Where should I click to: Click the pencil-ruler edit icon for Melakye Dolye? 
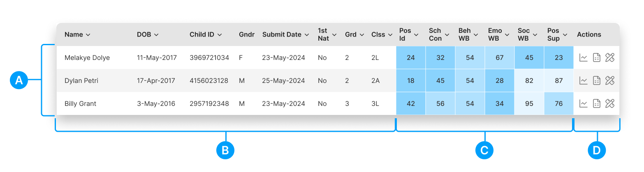pos(610,57)
